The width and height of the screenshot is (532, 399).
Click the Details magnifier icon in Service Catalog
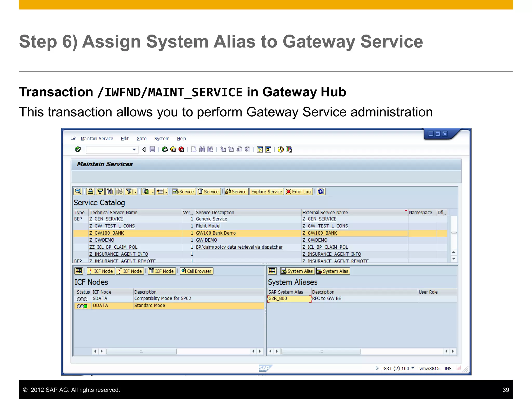[x=78, y=191]
